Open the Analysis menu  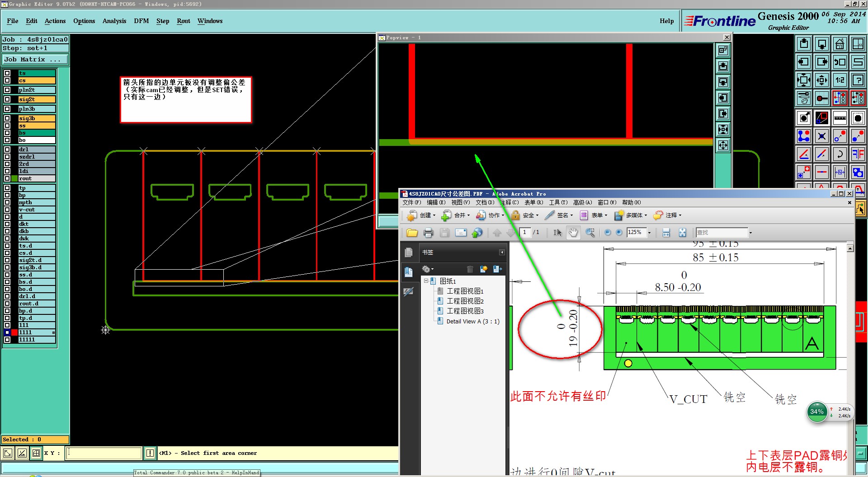pyautogui.click(x=114, y=21)
